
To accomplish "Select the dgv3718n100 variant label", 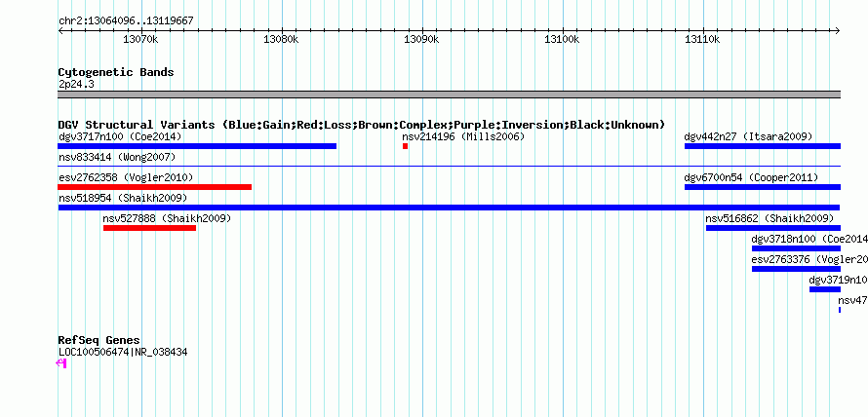I will pos(809,239).
